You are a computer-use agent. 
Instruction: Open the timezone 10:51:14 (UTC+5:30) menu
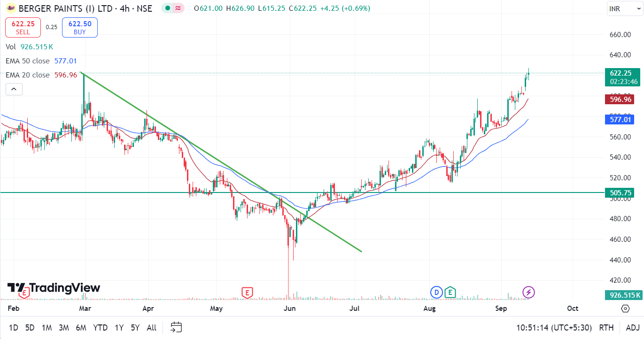point(555,328)
